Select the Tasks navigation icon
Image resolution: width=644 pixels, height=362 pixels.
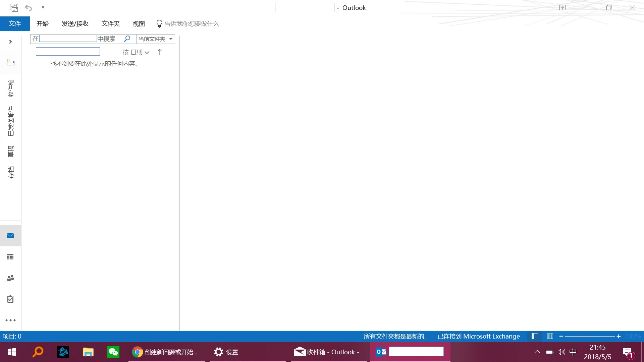pos(10,299)
